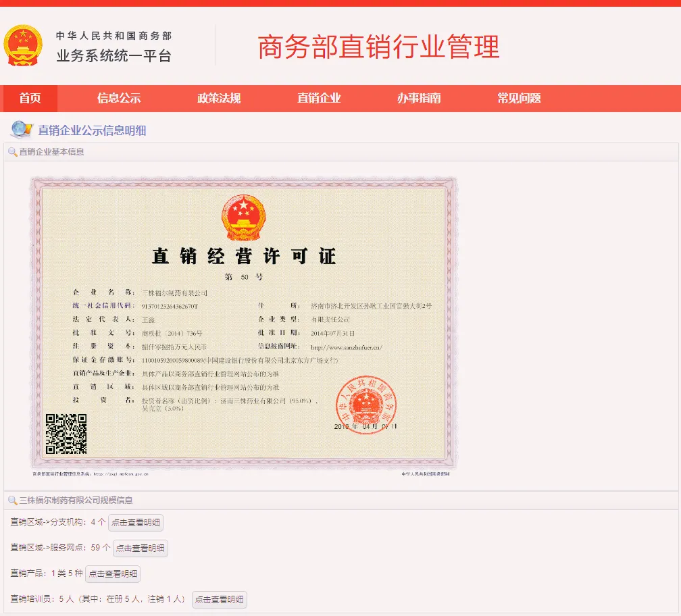This screenshot has height=616, width=681.
Task: Click the 直销区域->服务网点 label text
Action: (47, 547)
